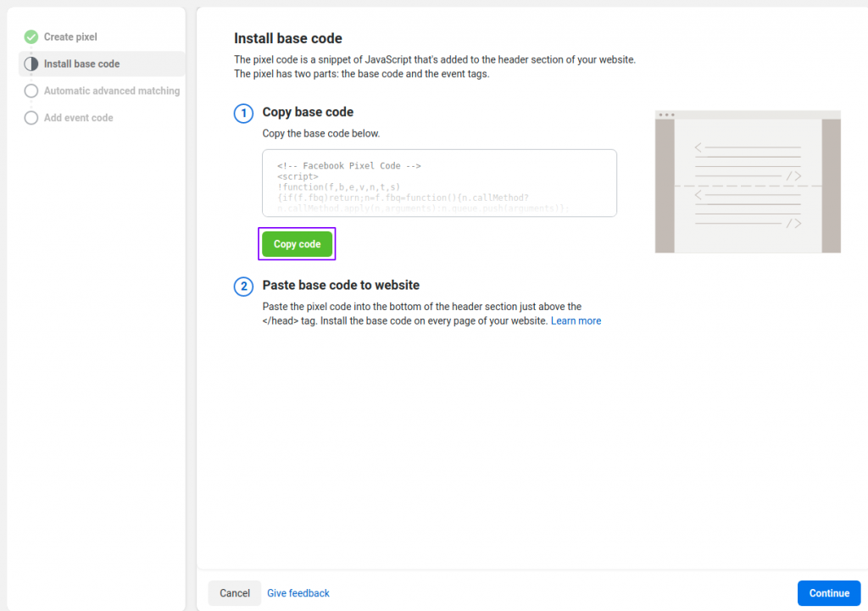Click the Copy base code heading
The width and height of the screenshot is (868, 611).
(x=308, y=112)
